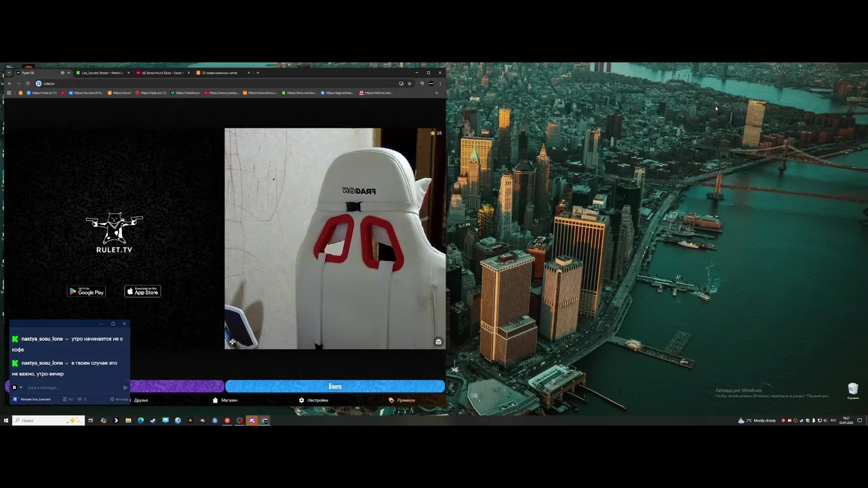Viewport: 868px width, 488px height.
Task: Open the apps grid in bookmarks bar
Action: (9, 93)
